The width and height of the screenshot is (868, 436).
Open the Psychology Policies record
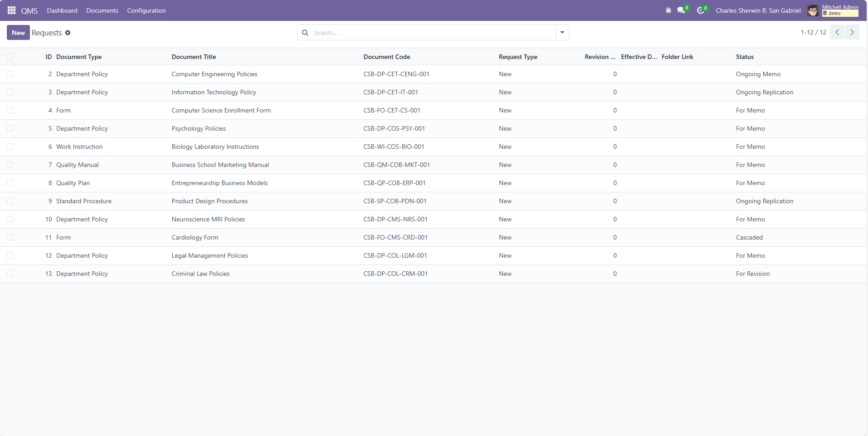pos(198,128)
